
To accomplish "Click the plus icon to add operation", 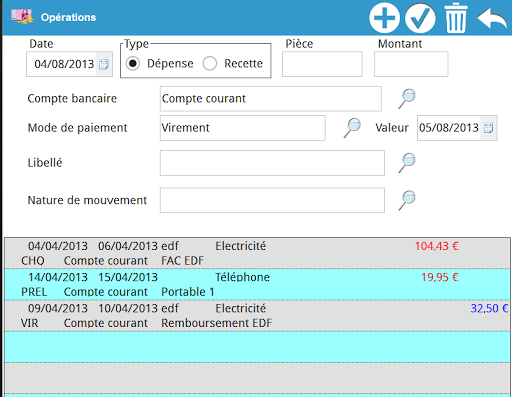I will 384,17.
